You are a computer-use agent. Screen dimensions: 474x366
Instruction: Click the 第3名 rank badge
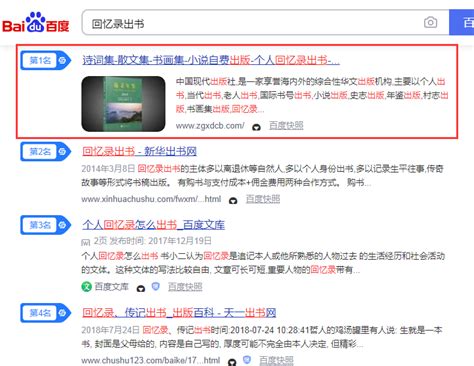tap(45, 225)
